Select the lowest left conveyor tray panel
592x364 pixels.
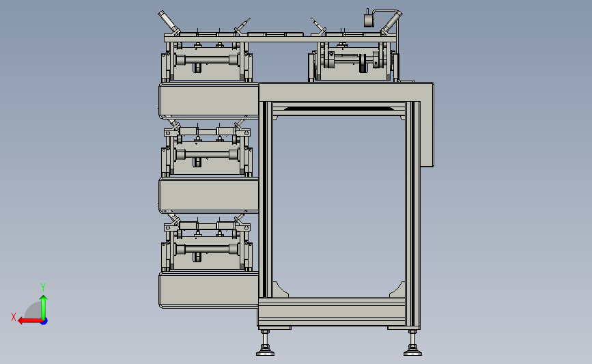209,290
